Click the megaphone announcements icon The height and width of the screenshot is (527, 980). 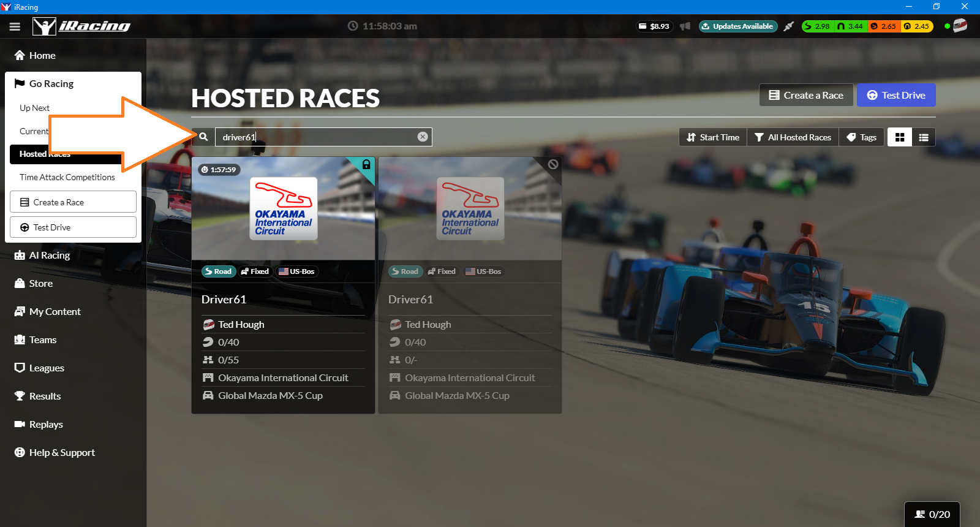tap(685, 26)
